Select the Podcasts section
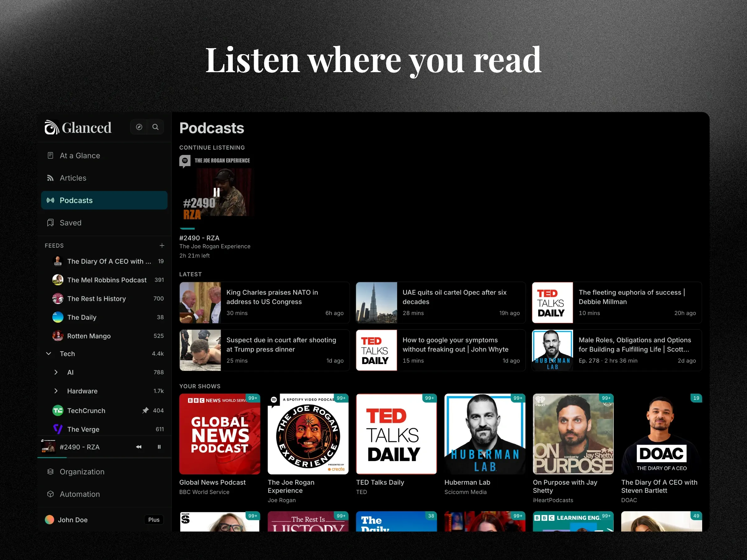The width and height of the screenshot is (747, 560). point(104,200)
